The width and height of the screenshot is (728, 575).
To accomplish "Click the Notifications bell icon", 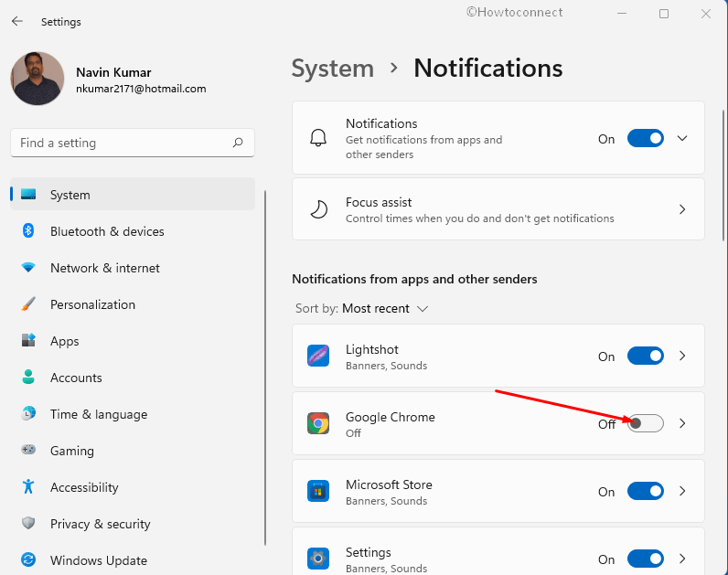I will pyautogui.click(x=318, y=138).
